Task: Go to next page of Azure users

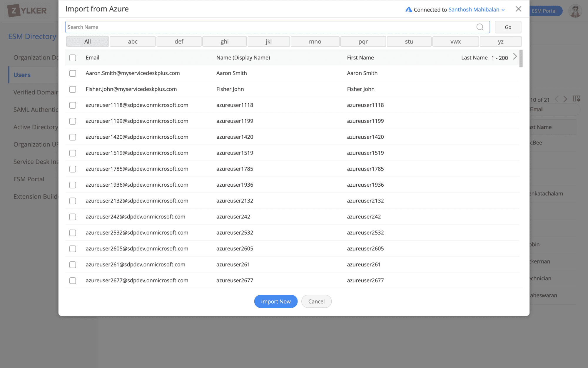Action: pos(515,57)
